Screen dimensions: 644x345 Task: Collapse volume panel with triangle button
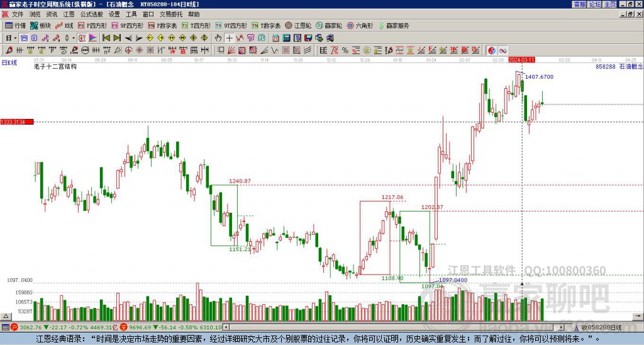(6, 316)
